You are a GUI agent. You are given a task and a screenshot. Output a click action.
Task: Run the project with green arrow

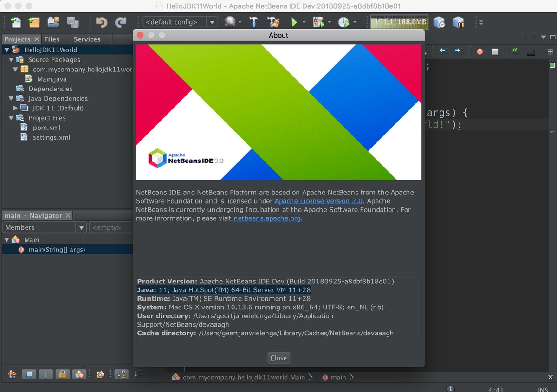click(294, 22)
